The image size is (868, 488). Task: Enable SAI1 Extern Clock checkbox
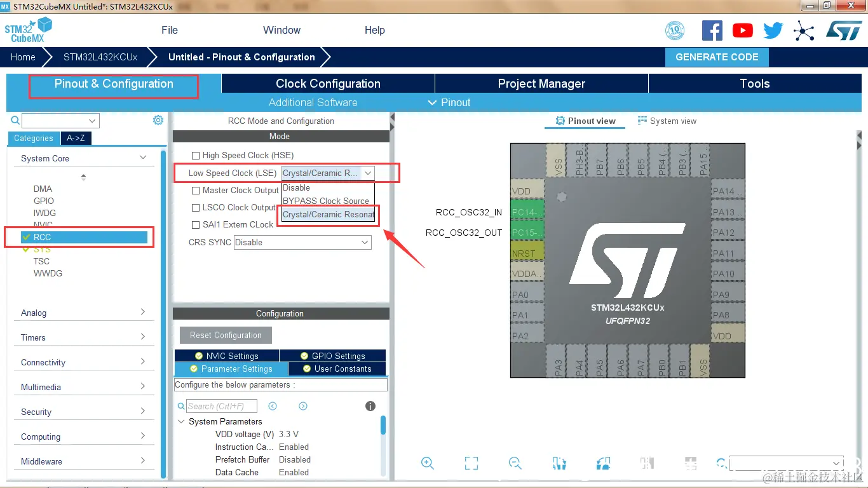point(196,224)
